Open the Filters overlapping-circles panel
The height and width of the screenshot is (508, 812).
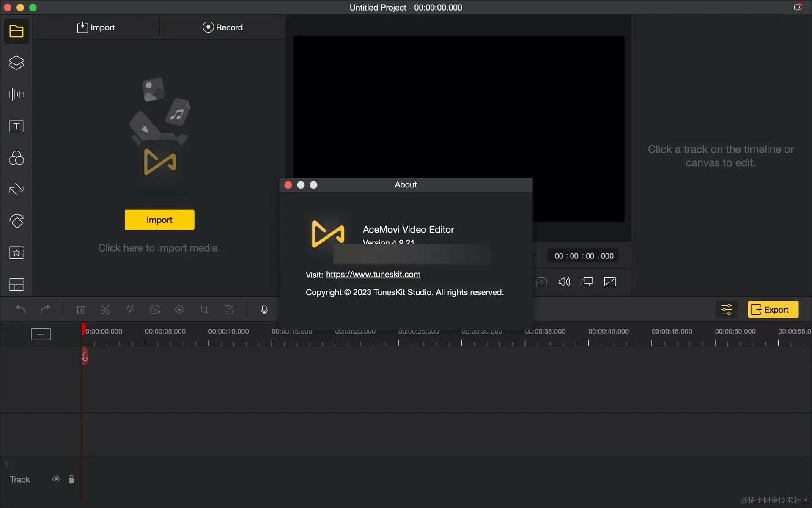tap(16, 158)
